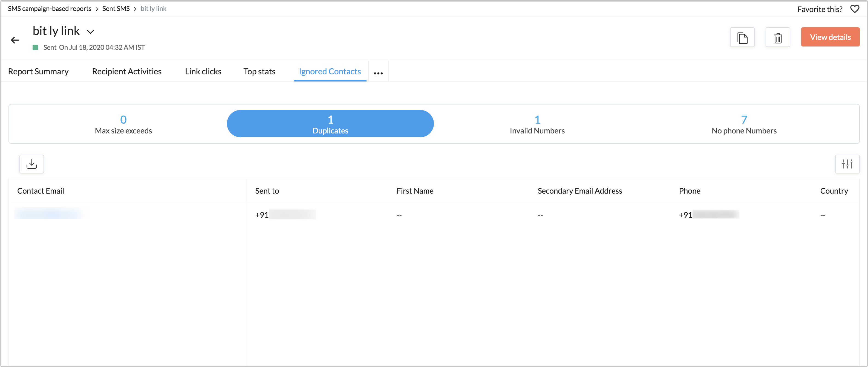Click the Sent to +91 number cell
The height and width of the screenshot is (367, 868).
(286, 214)
